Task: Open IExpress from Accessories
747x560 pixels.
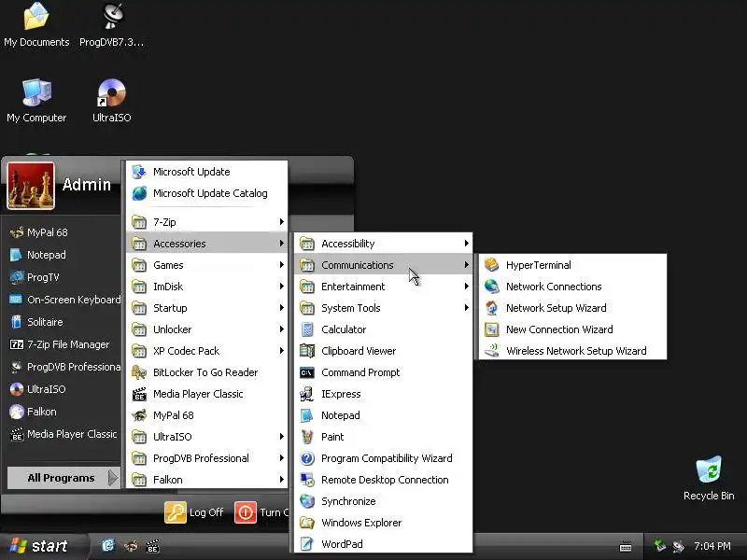Action: (x=383, y=394)
